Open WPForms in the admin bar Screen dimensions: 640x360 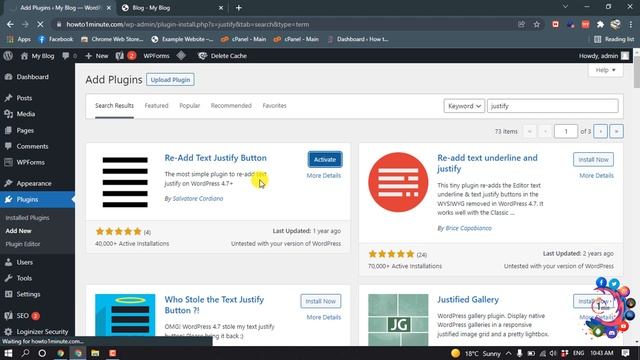(x=156, y=56)
